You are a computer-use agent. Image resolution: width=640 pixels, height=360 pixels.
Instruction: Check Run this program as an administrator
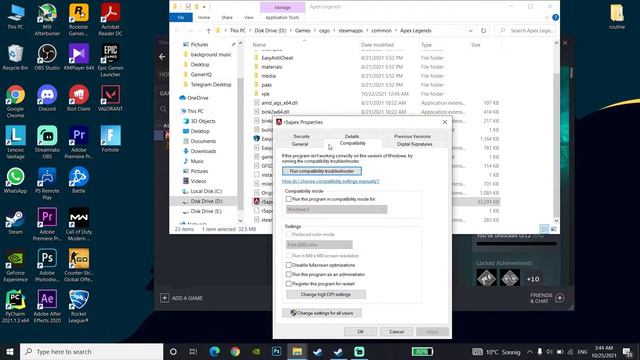point(289,274)
